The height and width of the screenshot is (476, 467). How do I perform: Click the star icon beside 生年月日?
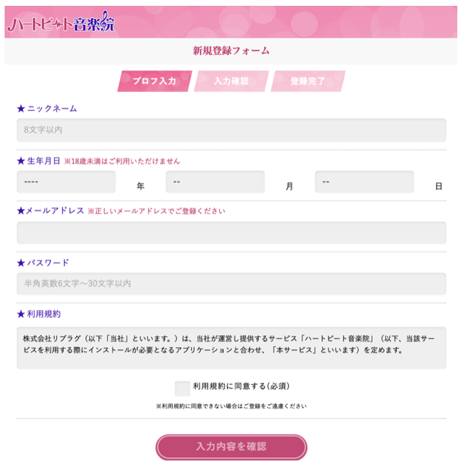pyautogui.click(x=21, y=161)
